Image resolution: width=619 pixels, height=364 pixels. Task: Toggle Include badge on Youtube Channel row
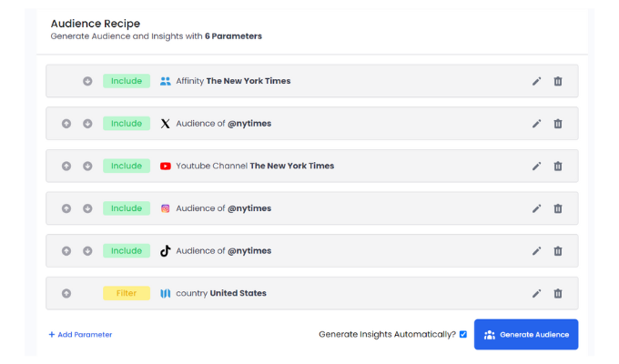[127, 167]
